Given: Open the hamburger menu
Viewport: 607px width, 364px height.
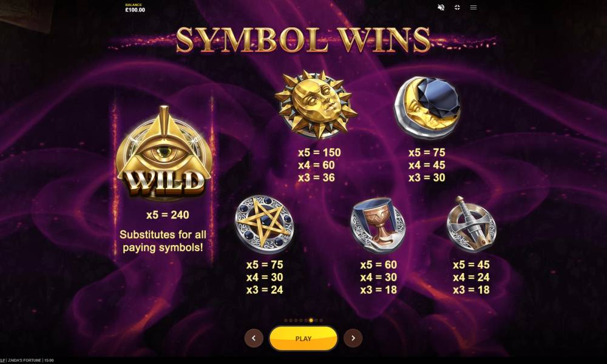Looking at the screenshot, I should pyautogui.click(x=473, y=7).
